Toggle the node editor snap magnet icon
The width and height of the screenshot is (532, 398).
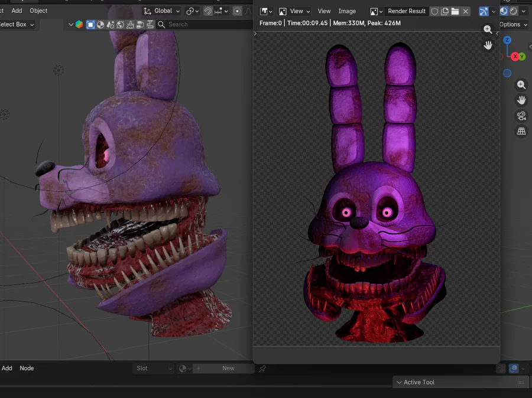tap(501, 368)
